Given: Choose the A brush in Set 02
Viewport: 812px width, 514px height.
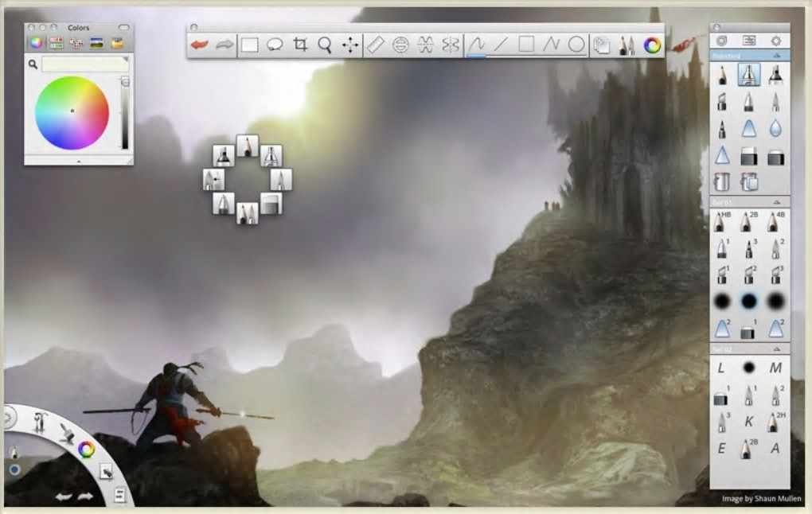Looking at the screenshot, I should coord(775,448).
